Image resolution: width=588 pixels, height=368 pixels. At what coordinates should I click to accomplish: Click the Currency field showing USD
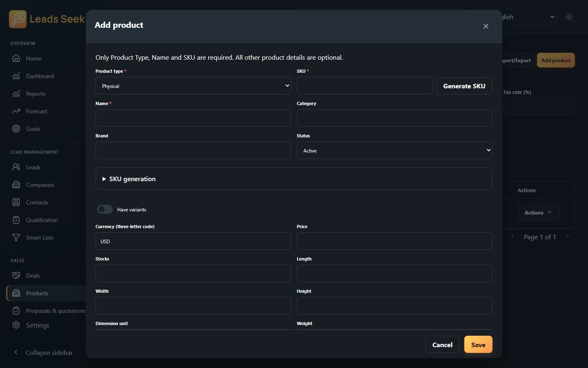pyautogui.click(x=193, y=241)
